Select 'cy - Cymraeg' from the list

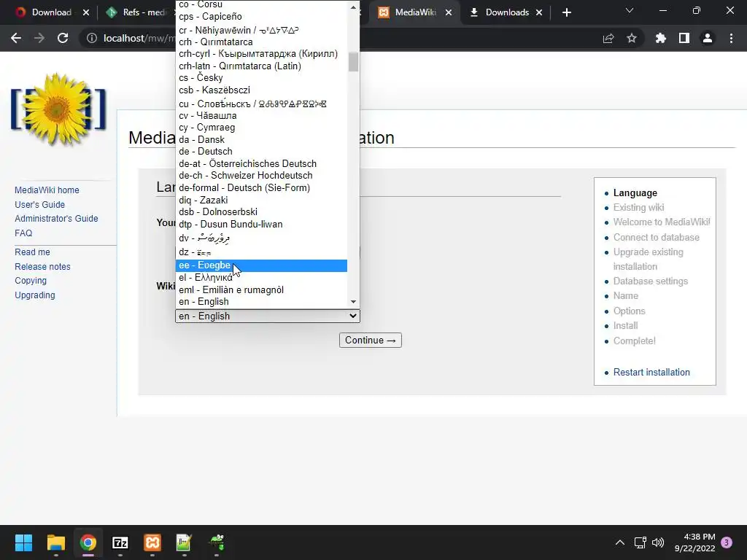point(261,128)
